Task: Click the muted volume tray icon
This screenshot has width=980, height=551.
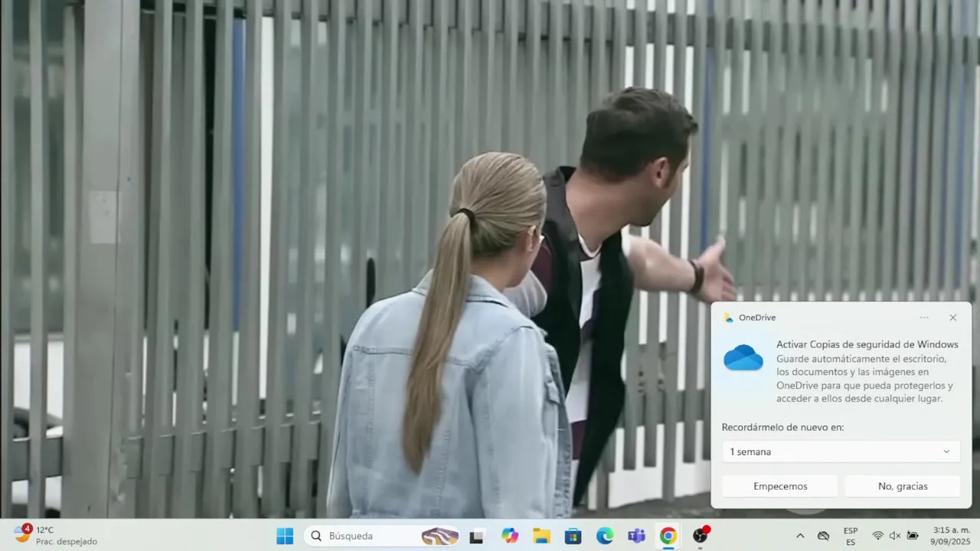Action: pos(895,536)
